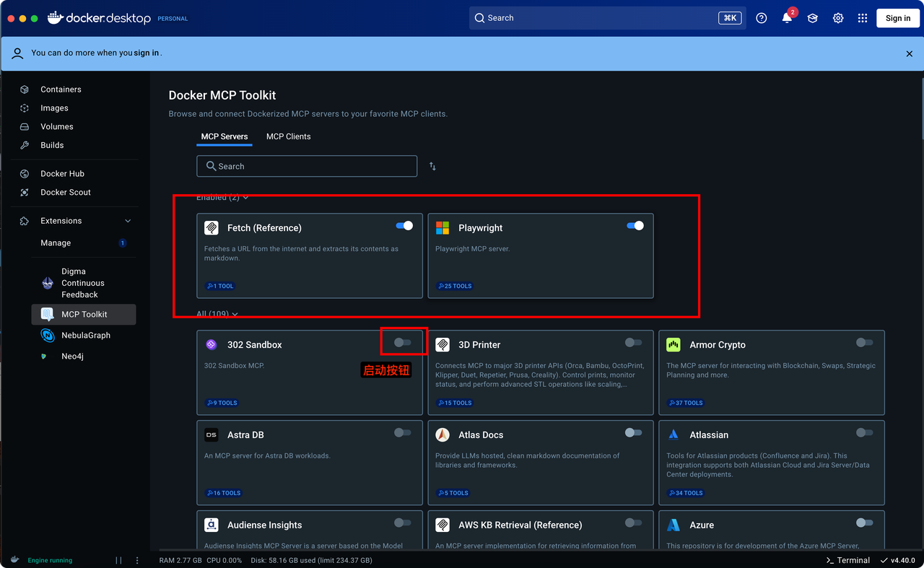Enable the Armor Crypto toggle
This screenshot has width=924, height=568.
point(865,343)
